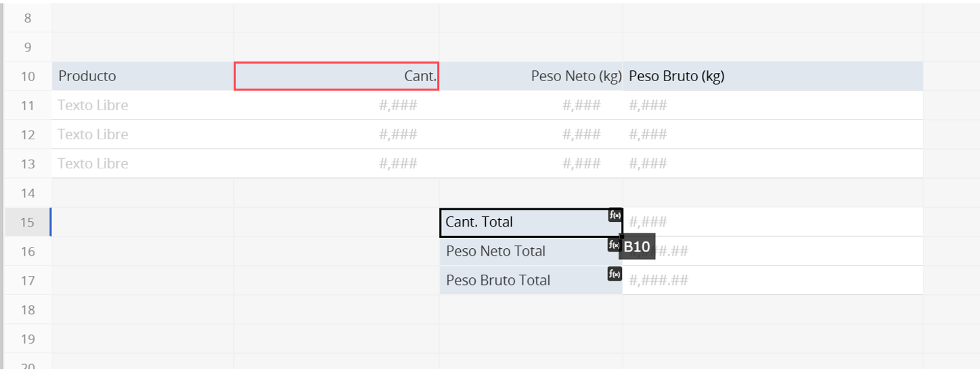Click the Texto Libre field in row 13
Screen dimensions: 980x374
coord(143,163)
